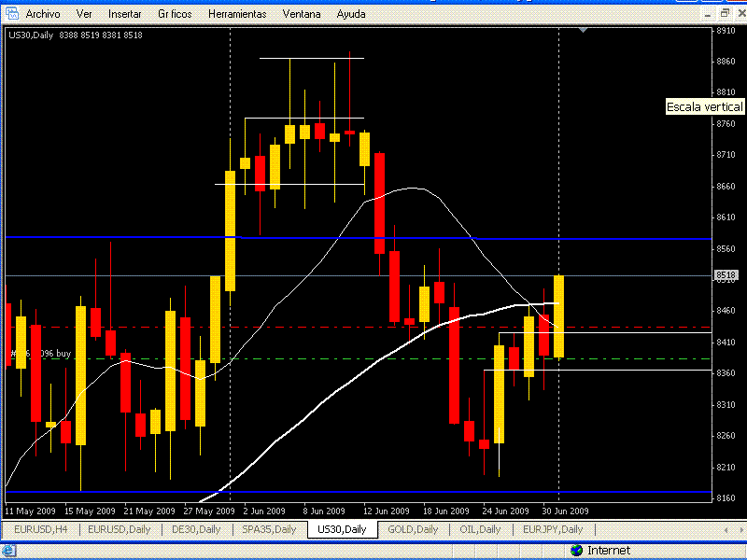Screen dimensions: 747x560
Task: Switch to the EURUSD,Daily chart tab
Action: click(x=120, y=529)
